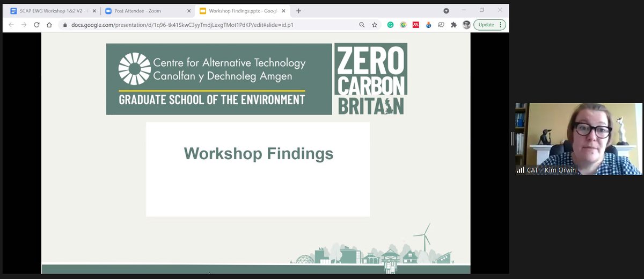Open the page zoom magnifier control

coord(363,25)
